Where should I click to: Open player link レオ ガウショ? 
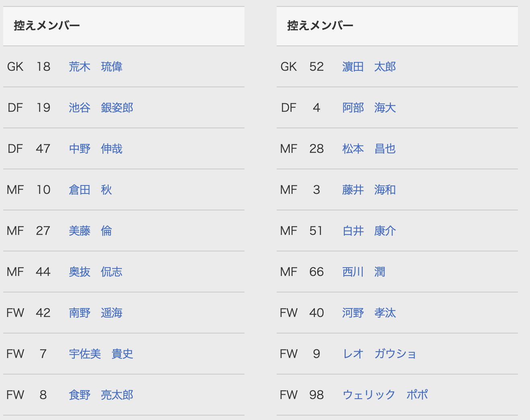pos(379,354)
